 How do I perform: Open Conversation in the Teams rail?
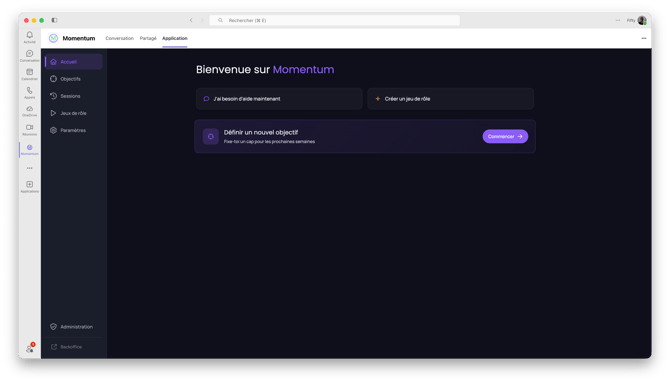tap(29, 54)
